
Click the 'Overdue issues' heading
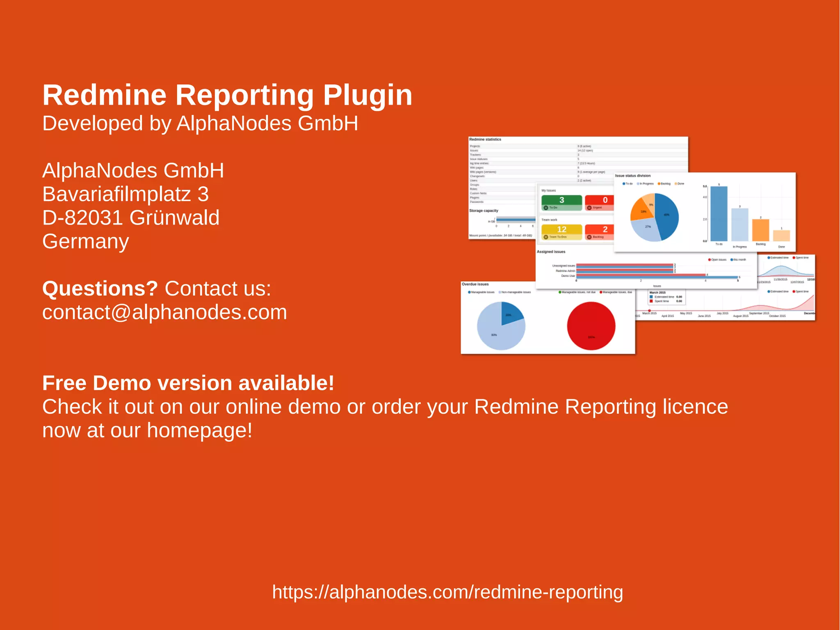pos(475,284)
